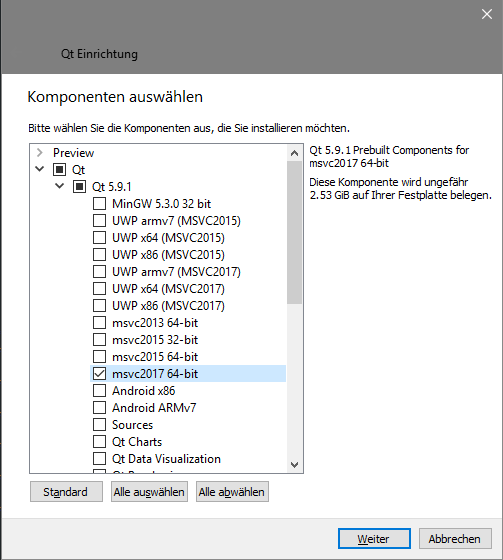Proceed with the Weiter button
503x560 pixels.
pos(374,539)
